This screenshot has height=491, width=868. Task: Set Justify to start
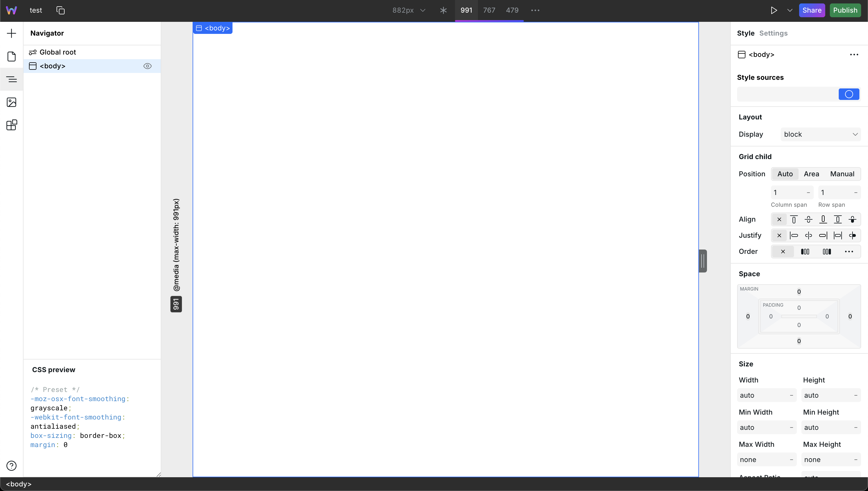(794, 235)
